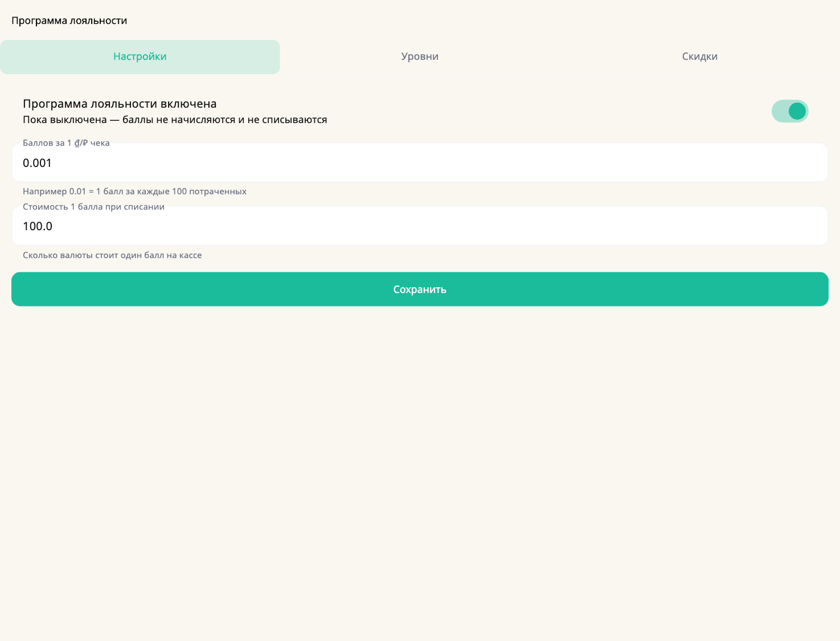
Task: Toggle the loyalty program switch off
Action: pyautogui.click(x=790, y=111)
